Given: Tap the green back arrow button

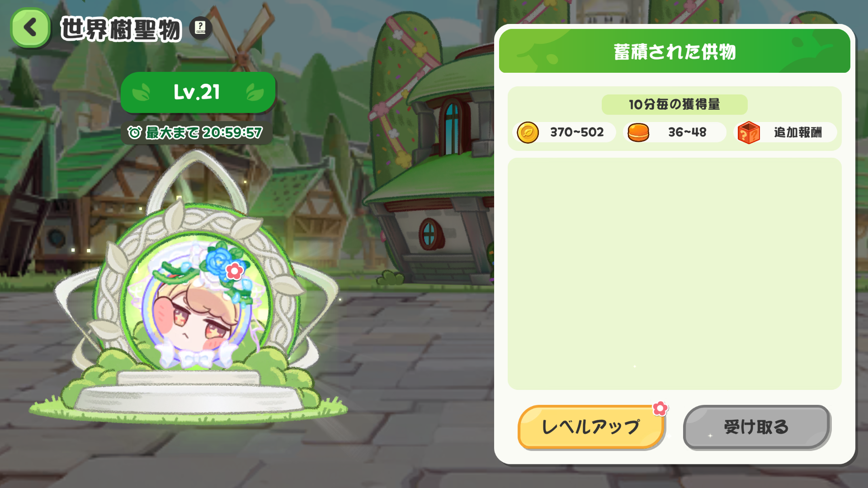Looking at the screenshot, I should click(x=30, y=28).
